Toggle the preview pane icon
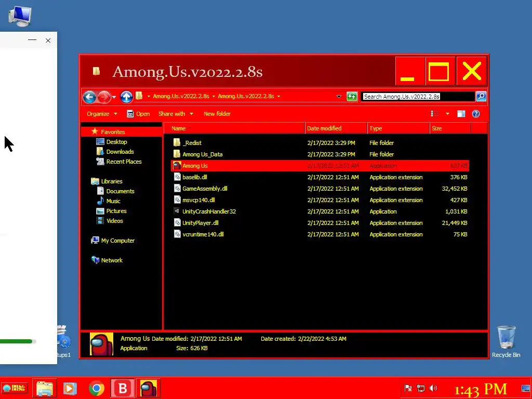532x399 pixels. 461,114
